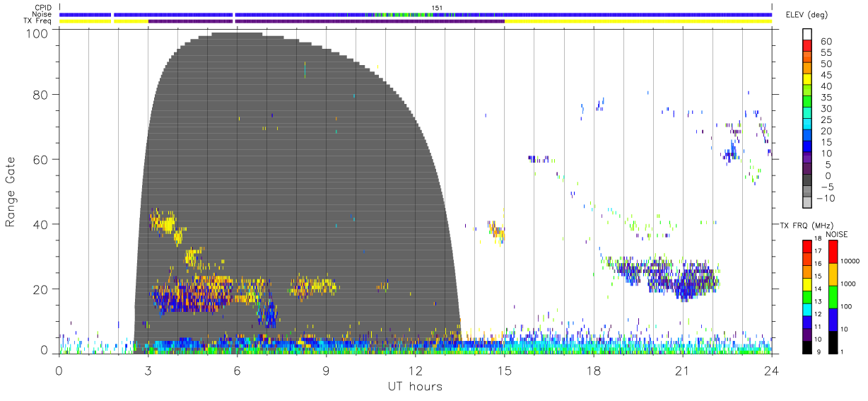Click the ELEV (deg) legend title
This screenshot has width=868, height=401.
pos(807,15)
